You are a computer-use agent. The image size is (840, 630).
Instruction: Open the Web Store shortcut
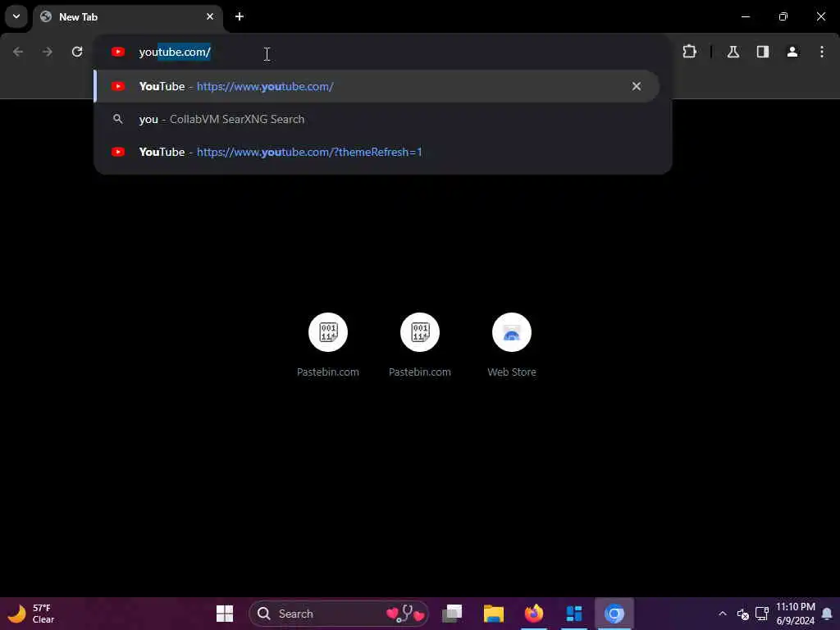[512, 345]
